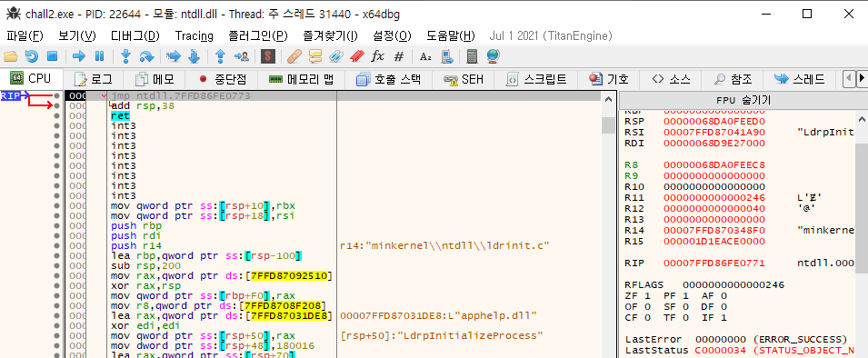
Task: Open the 플러그인(P) menu
Action: coord(258,36)
